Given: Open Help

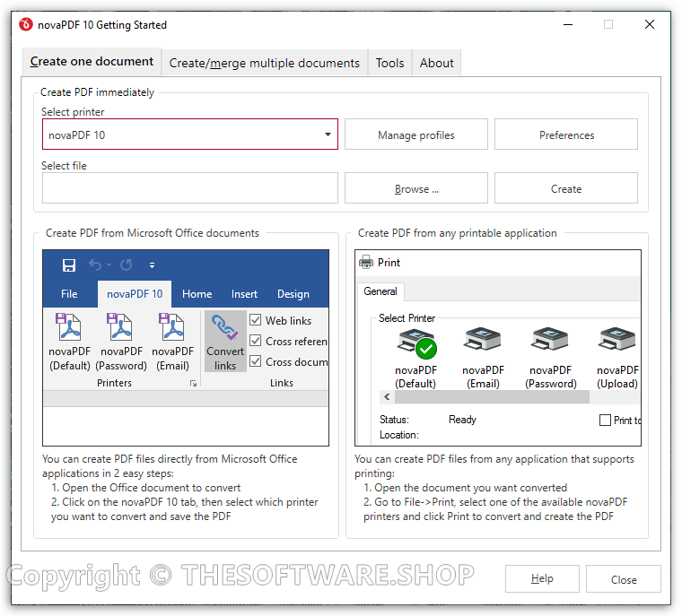Looking at the screenshot, I should [542, 578].
